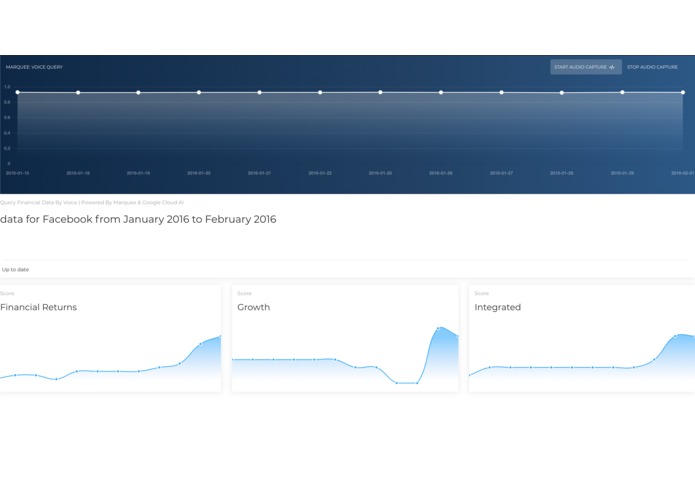Open the Growth score card title
Viewport: 695px width, 494px height.
click(x=254, y=307)
